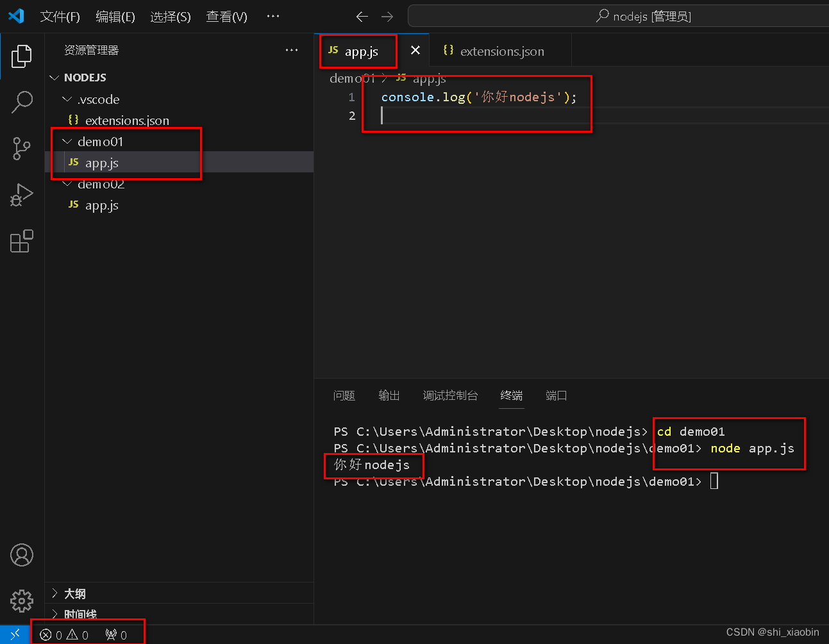Viewport: 829px width, 644px height.
Task: Click line number 2 in the gutter
Action: click(352, 116)
